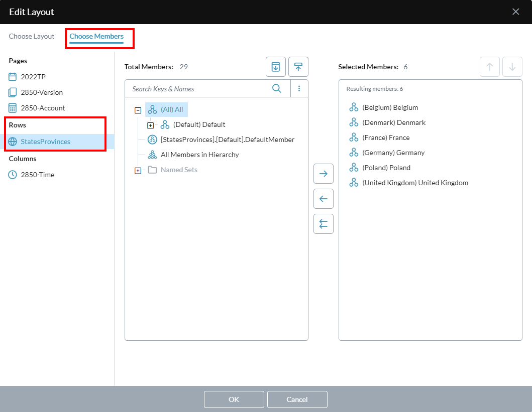Switch to the Choose Layout tab
This screenshot has height=412, width=532.
click(32, 36)
